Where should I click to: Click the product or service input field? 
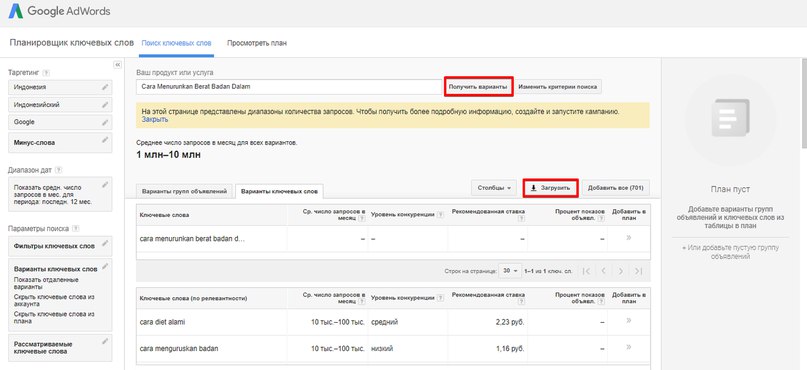click(289, 87)
